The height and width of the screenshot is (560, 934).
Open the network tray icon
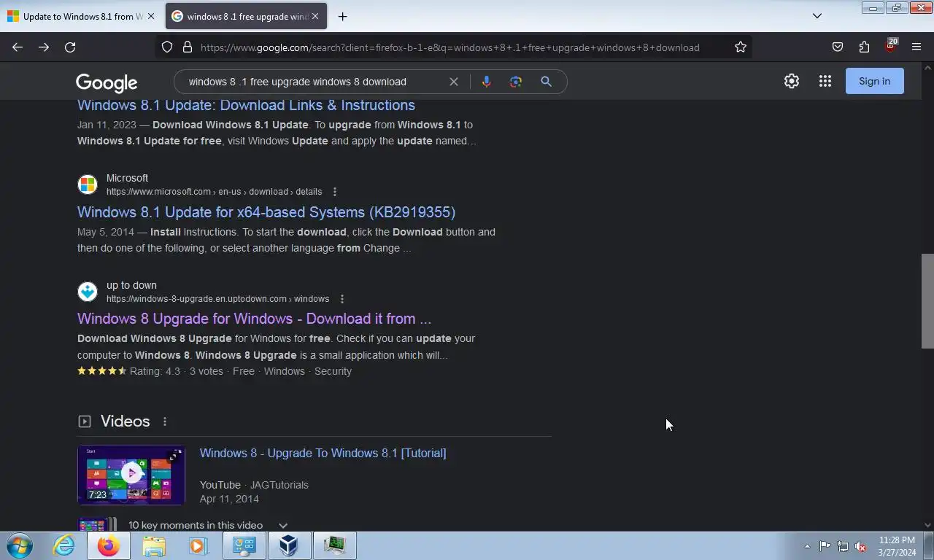tap(843, 546)
